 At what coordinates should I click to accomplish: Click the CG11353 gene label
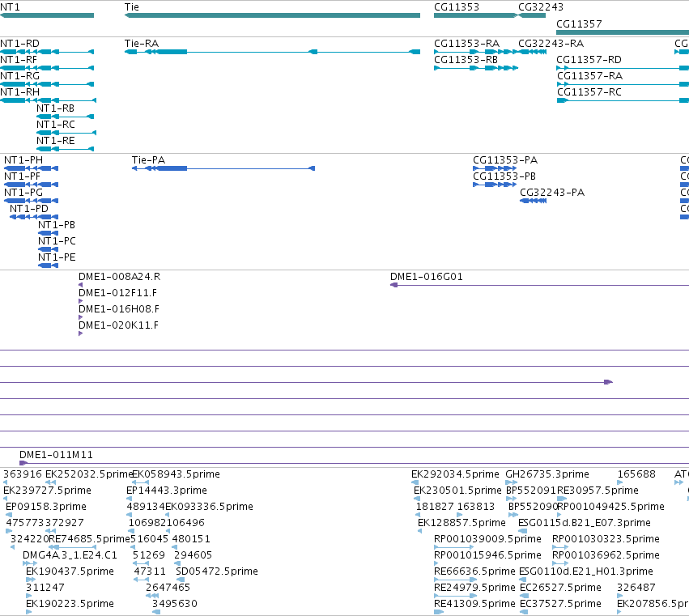coord(457,7)
